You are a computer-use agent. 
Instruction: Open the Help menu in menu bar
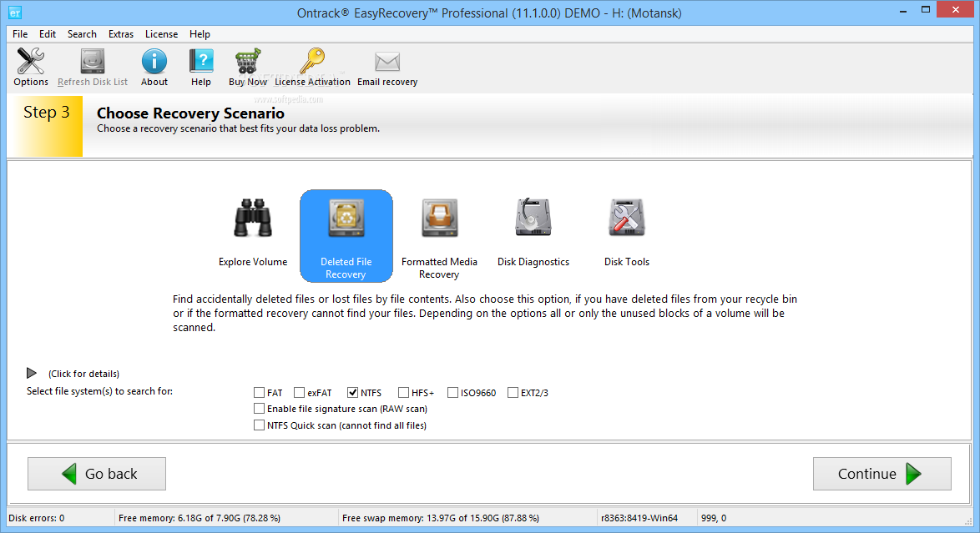pos(200,33)
